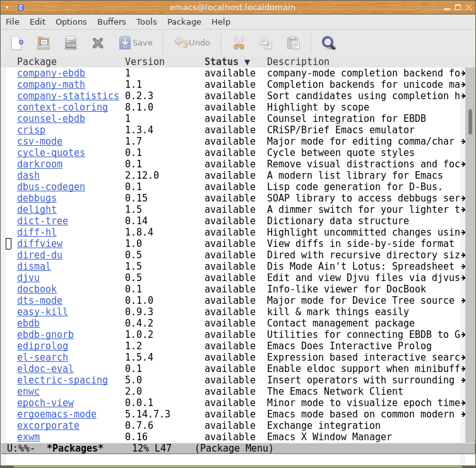This screenshot has width=476, height=468.
Task: Open the File menu
Action: coord(13,22)
